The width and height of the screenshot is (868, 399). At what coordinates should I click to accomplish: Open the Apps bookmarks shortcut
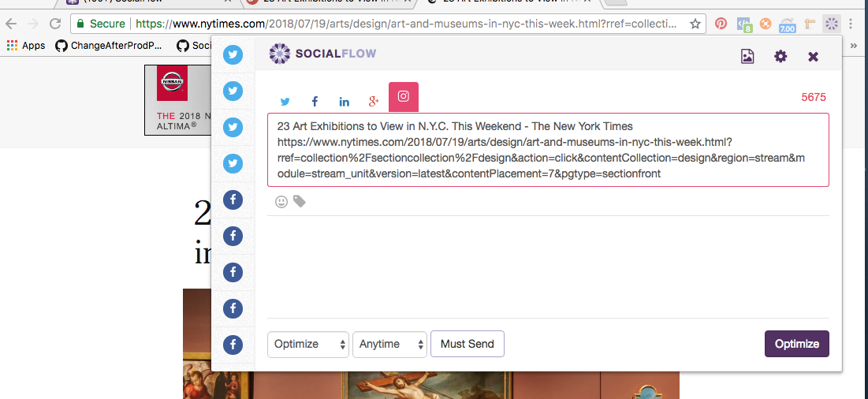[25, 46]
